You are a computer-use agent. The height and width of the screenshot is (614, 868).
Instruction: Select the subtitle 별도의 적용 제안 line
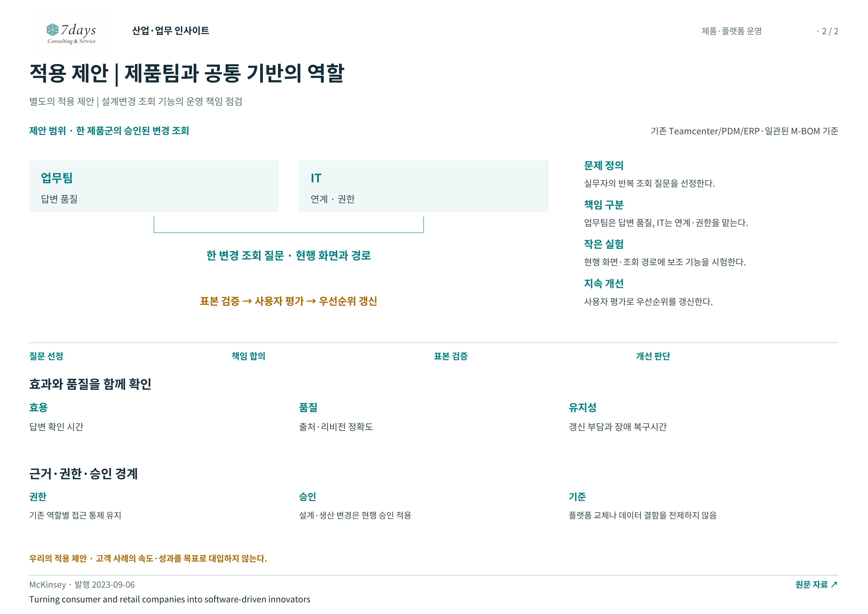pyautogui.click(x=136, y=101)
